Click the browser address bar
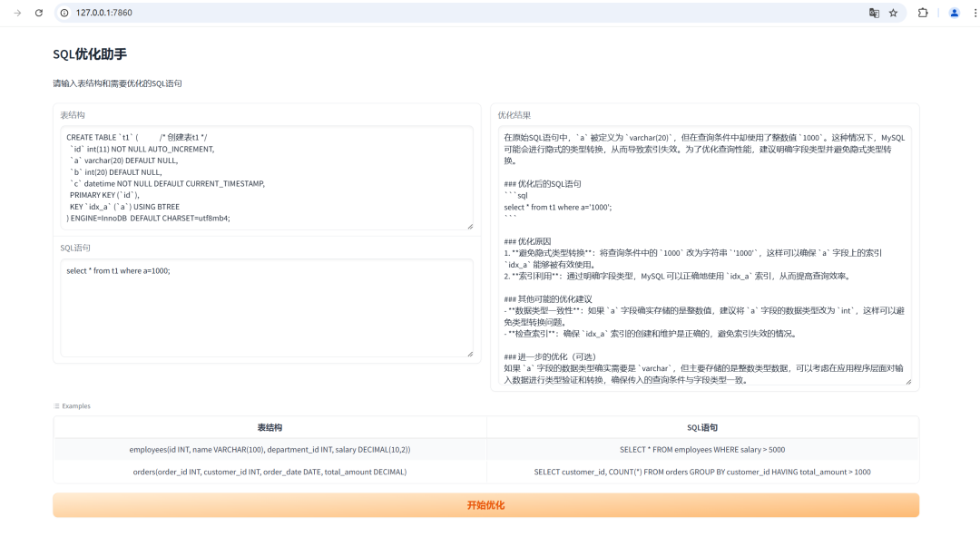Screen dimensions: 980x546 [x=272, y=13]
